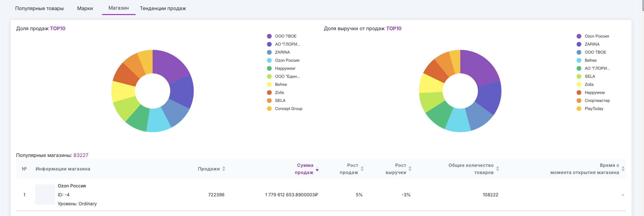Image resolution: width=644 pixels, height=216 pixels.
Task: Toggle PlayToday legend entry
Action: 590,108
